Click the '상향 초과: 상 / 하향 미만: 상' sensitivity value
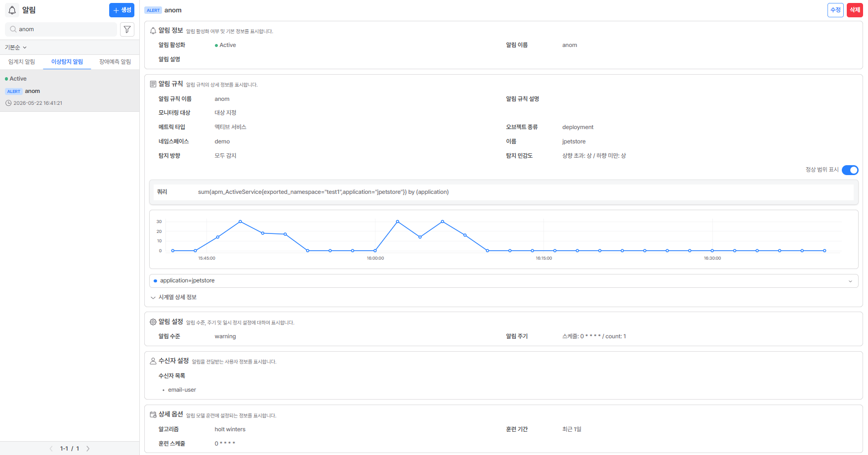Screen dimensions: 868x455 pyautogui.click(x=594, y=156)
